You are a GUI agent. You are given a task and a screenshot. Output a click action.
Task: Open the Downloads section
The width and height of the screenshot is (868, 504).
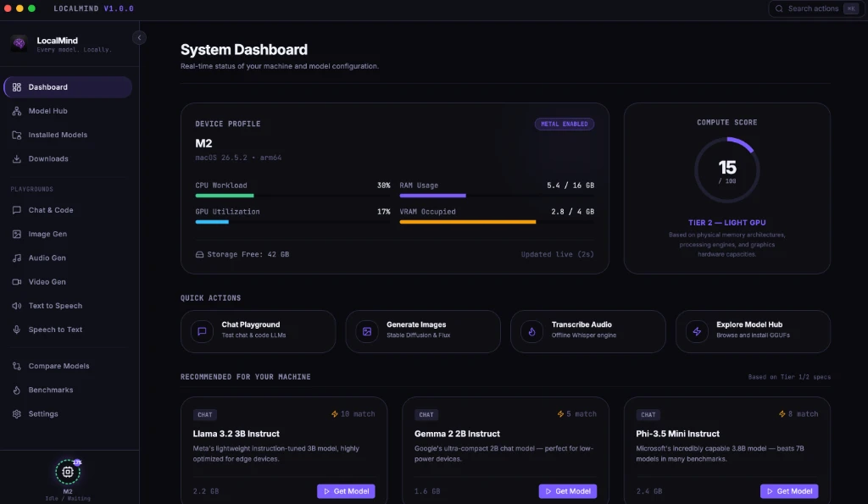(68, 158)
